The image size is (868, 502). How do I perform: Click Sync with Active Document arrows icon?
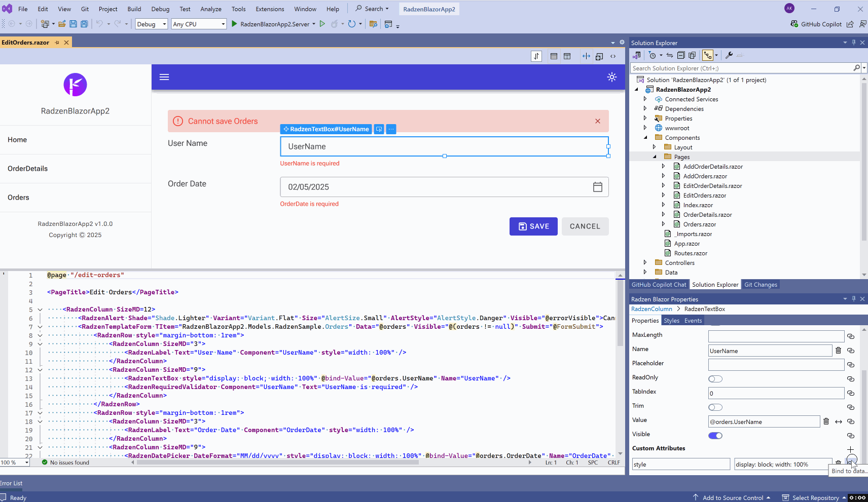pos(670,55)
